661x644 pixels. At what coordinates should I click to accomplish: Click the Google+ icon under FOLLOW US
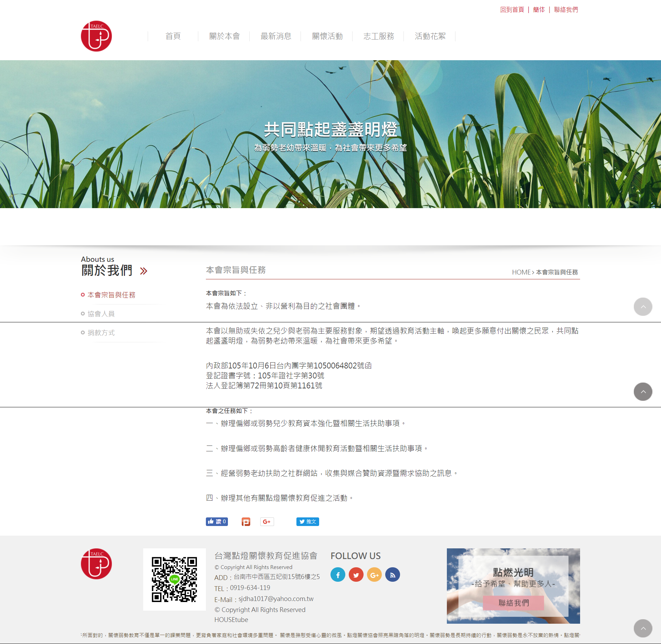coord(374,575)
